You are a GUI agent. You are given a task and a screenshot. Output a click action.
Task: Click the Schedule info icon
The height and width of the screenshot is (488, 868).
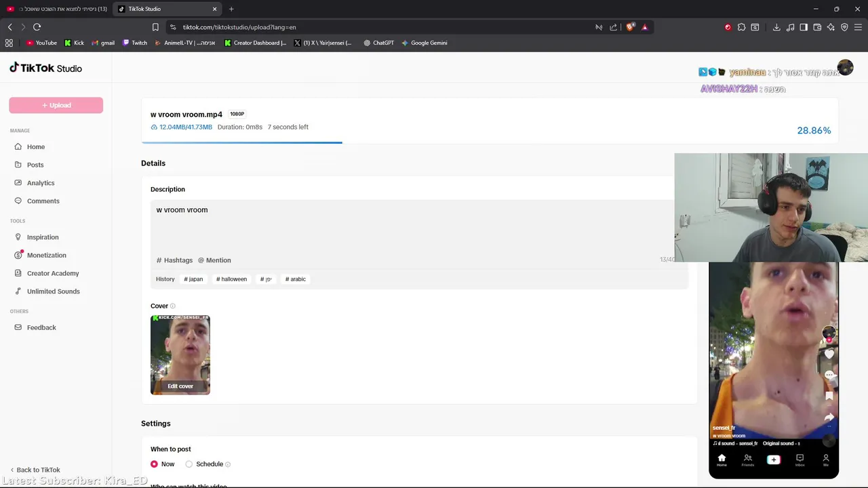(x=228, y=464)
